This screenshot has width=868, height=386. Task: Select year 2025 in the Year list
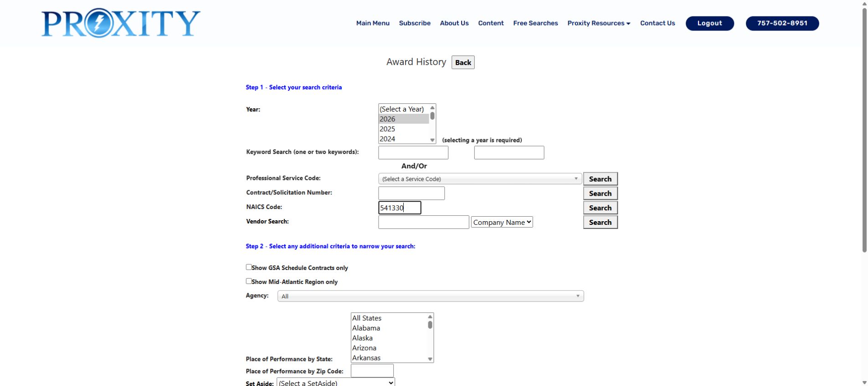coord(404,129)
